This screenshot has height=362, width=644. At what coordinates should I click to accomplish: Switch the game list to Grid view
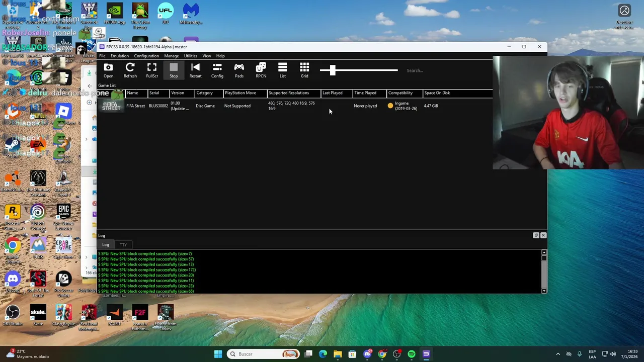click(x=304, y=70)
